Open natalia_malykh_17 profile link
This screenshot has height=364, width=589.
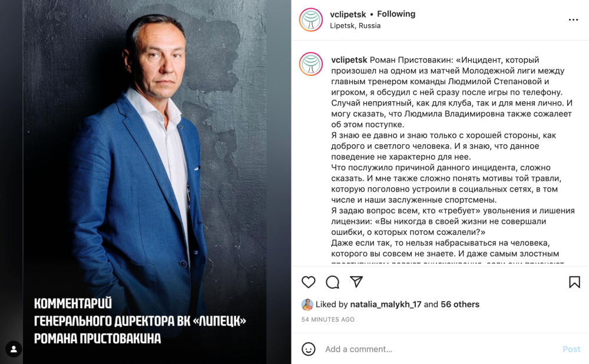tap(385, 305)
